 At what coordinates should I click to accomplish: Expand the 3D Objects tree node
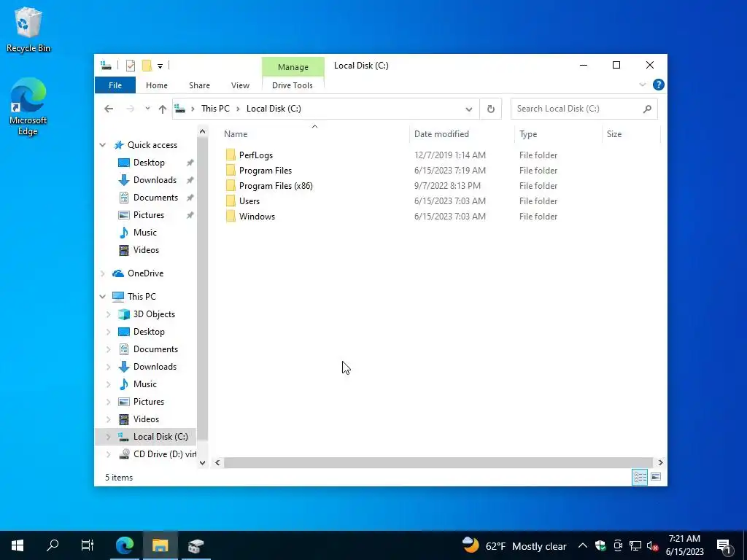click(108, 314)
